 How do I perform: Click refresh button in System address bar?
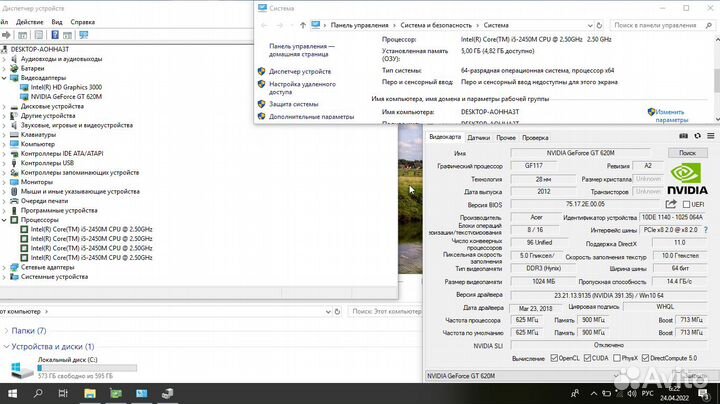pyautogui.click(x=599, y=25)
